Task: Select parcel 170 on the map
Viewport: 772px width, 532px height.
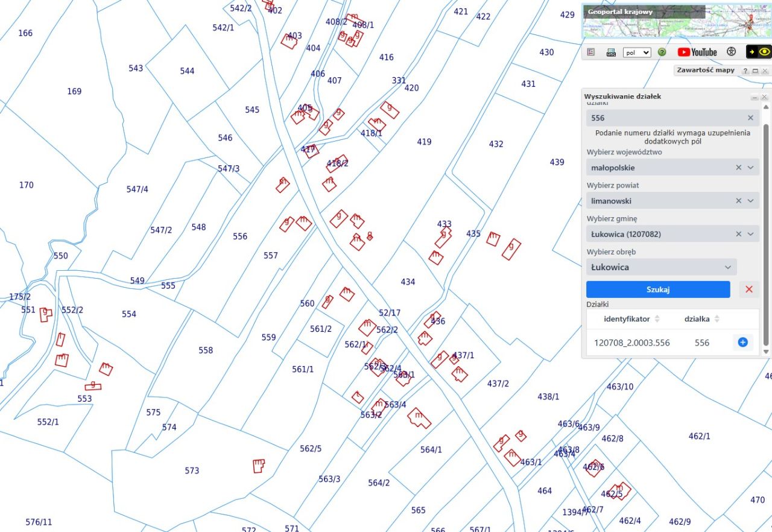Action: pos(27,185)
